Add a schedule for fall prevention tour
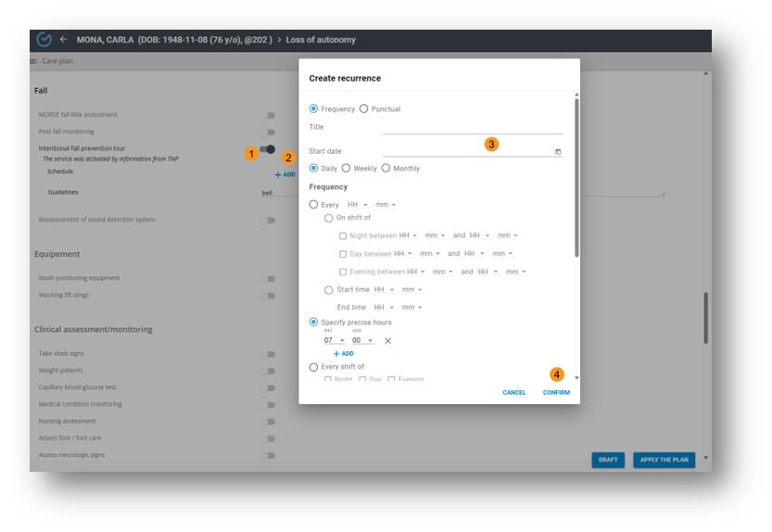772x532 pixels. (285, 174)
